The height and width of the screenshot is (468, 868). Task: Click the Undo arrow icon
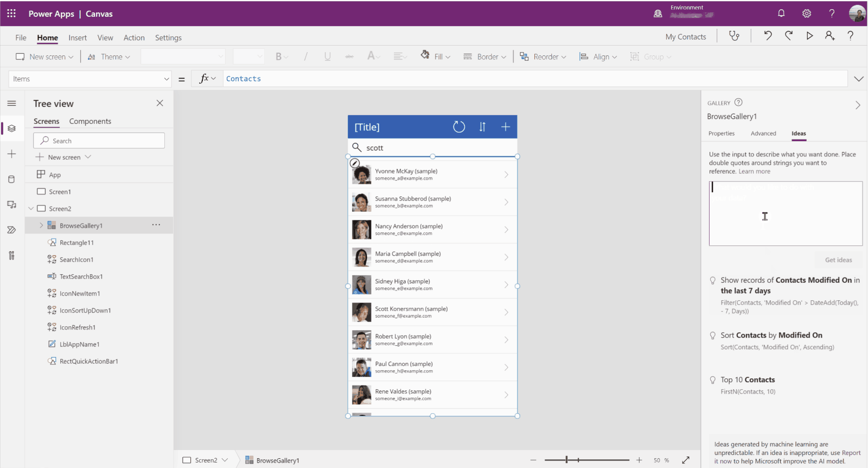click(x=768, y=36)
